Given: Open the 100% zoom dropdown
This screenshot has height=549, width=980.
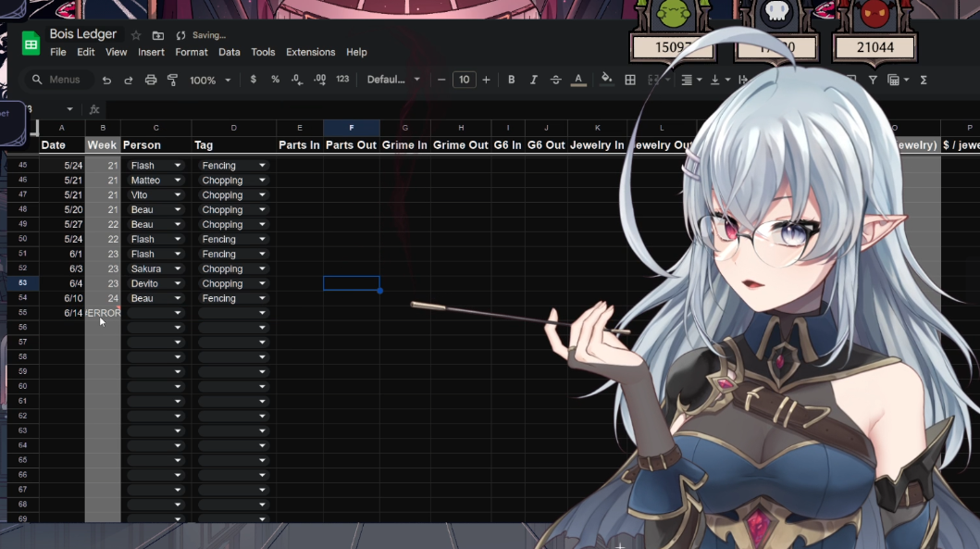Looking at the screenshot, I should coord(210,80).
